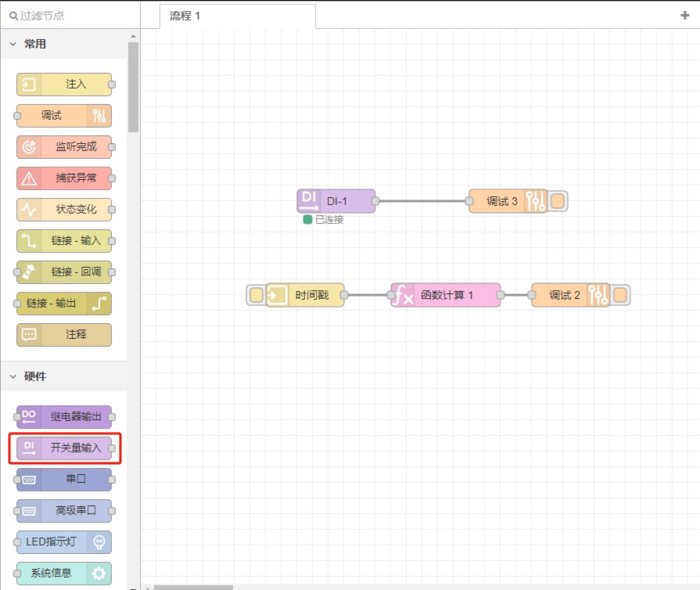
Task: Collapse the 硬件 palette category
Action: (13, 376)
